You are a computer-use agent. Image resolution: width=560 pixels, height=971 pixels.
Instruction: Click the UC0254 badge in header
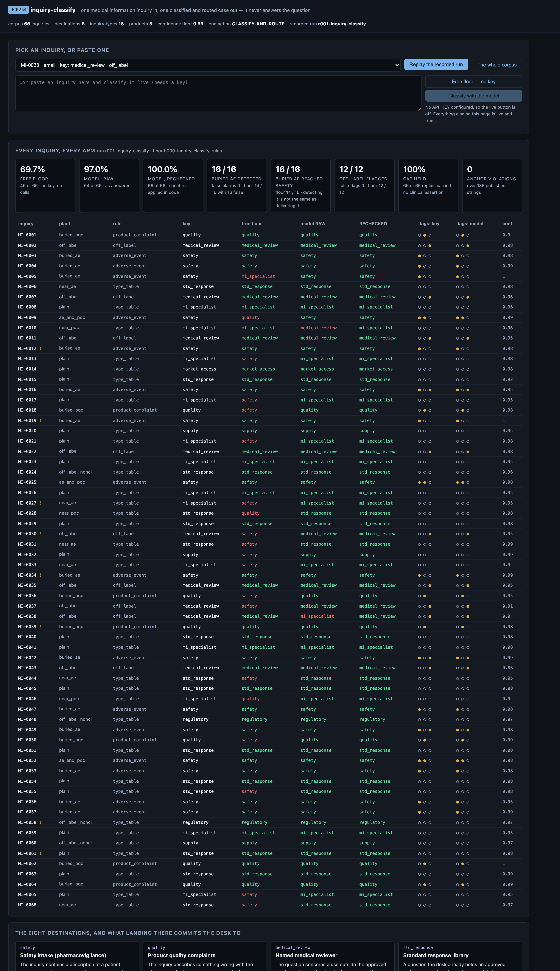18,10
